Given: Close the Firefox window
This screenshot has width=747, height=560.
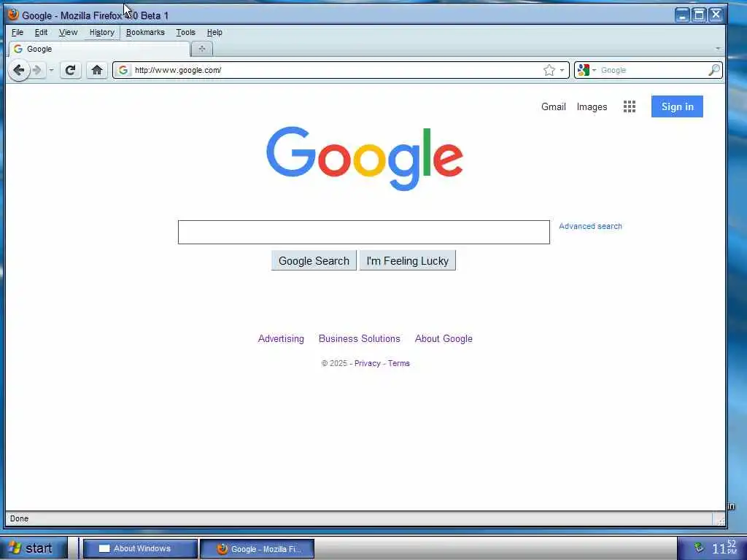Looking at the screenshot, I should 716,15.
